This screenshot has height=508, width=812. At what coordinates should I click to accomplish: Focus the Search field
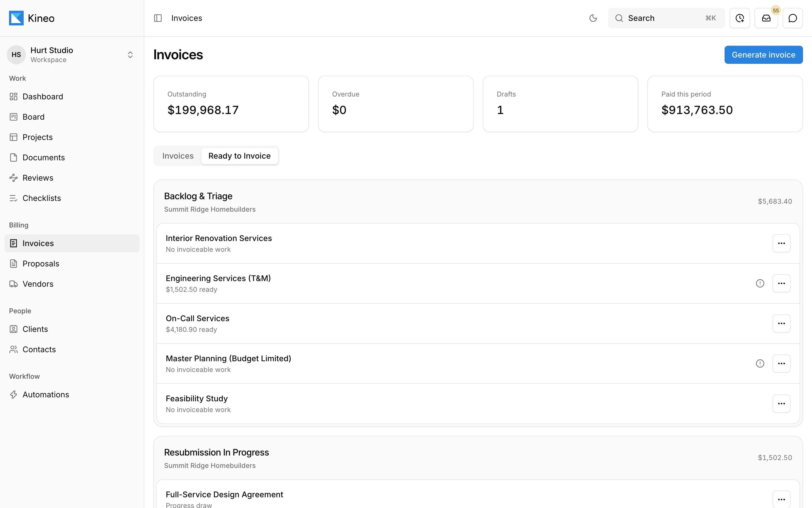click(666, 18)
